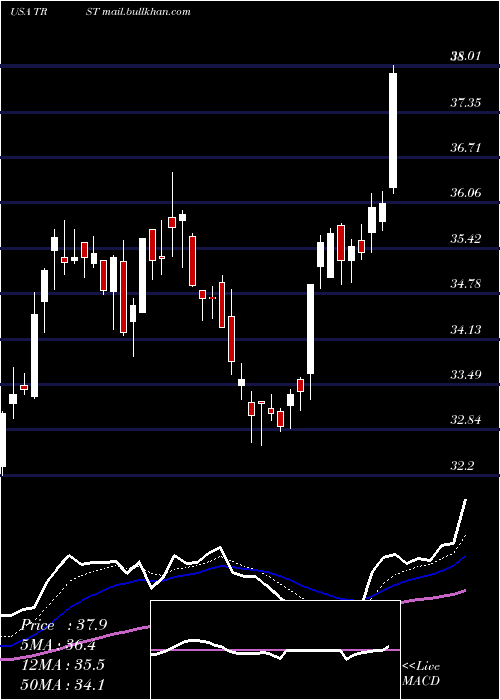
Task: Click the 34.13 price axis label
Action: point(466,330)
